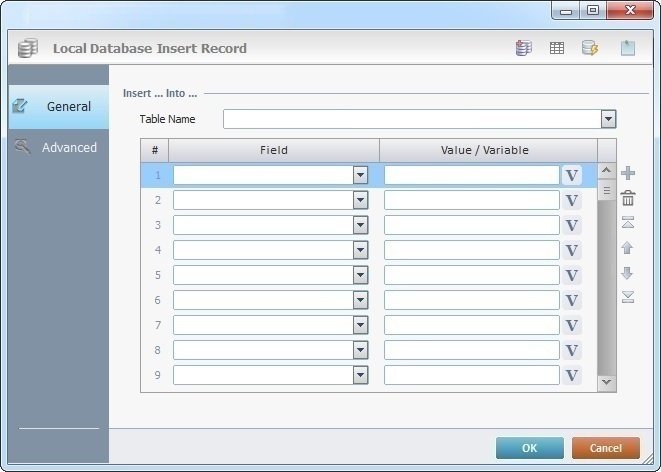Screen dimensions: 661x472
Task: Click the add-row plus icon
Action: [x=628, y=174]
